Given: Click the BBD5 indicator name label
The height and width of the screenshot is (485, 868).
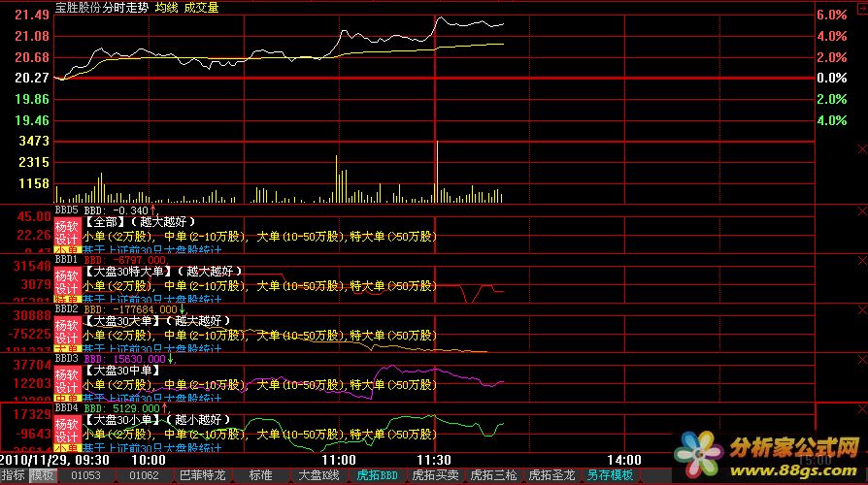Looking at the screenshot, I should tap(66, 210).
